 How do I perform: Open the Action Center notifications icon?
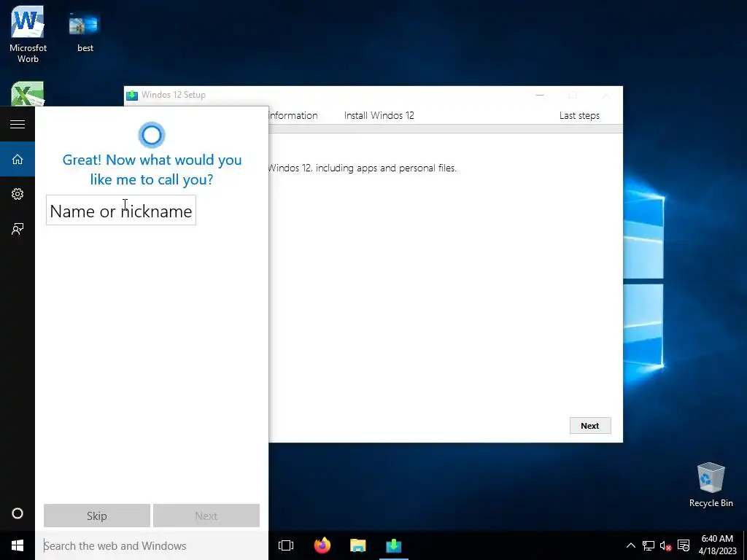coord(684,545)
